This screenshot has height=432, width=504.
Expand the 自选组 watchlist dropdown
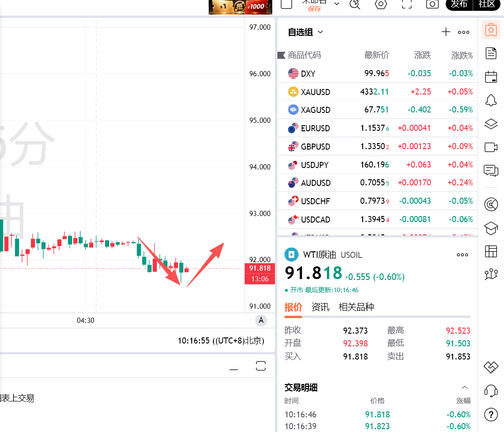click(320, 32)
